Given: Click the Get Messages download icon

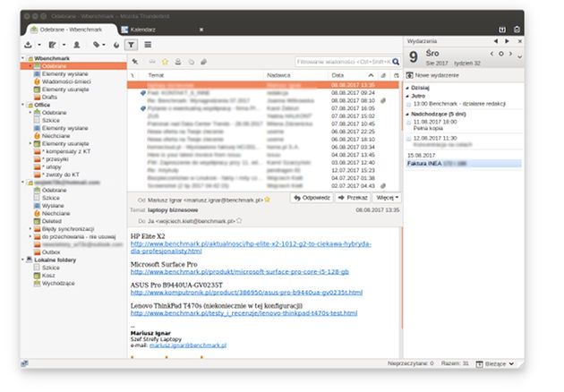Looking at the screenshot, I should [x=28, y=45].
